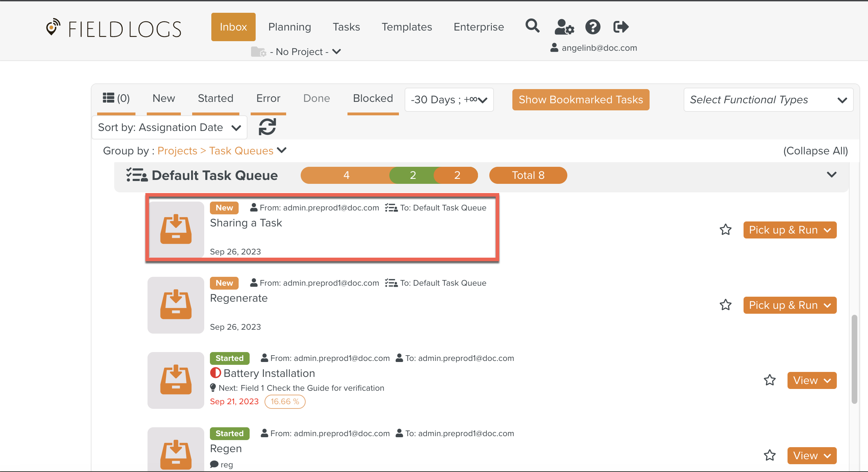Click the Collapse All link
Viewport: 868px width, 472px height.
[815, 151]
